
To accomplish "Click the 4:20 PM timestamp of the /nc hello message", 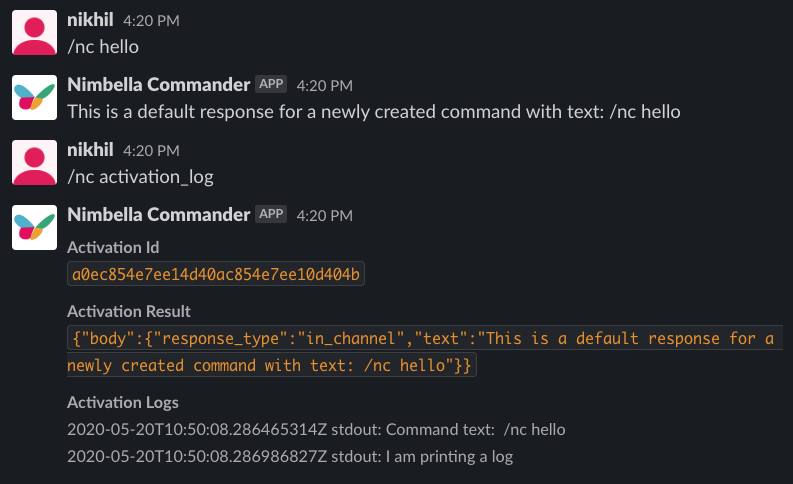I will pos(151,21).
